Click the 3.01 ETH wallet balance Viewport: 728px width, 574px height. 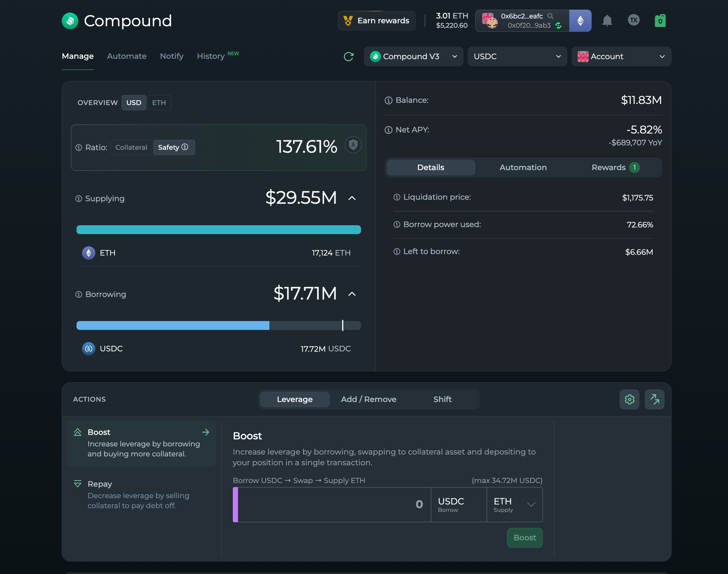click(452, 16)
